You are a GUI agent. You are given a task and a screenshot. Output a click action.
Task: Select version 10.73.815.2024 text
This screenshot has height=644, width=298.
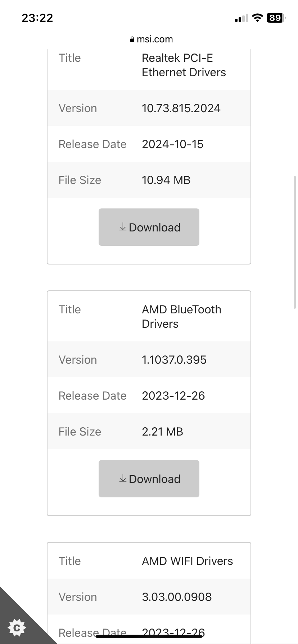click(x=181, y=108)
